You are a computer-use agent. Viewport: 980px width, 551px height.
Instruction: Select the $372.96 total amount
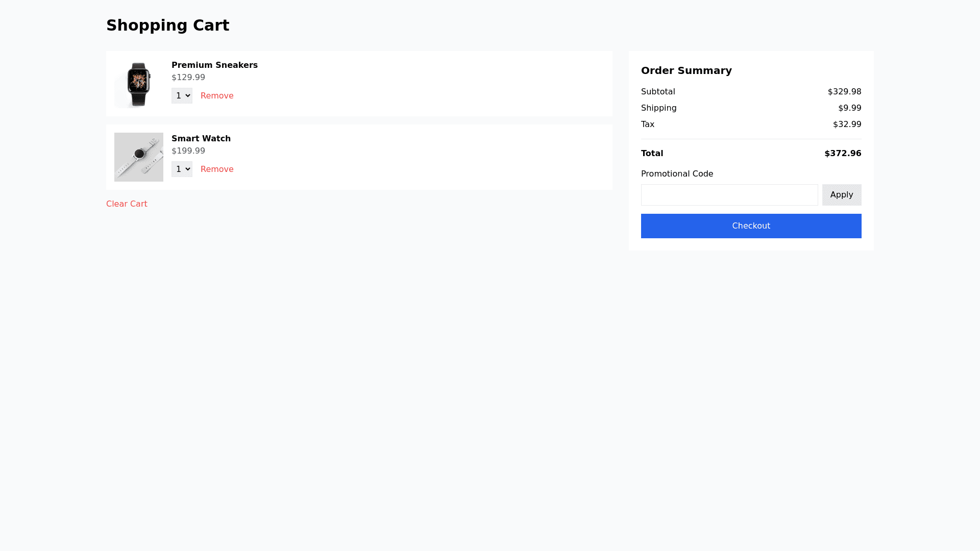843,154
